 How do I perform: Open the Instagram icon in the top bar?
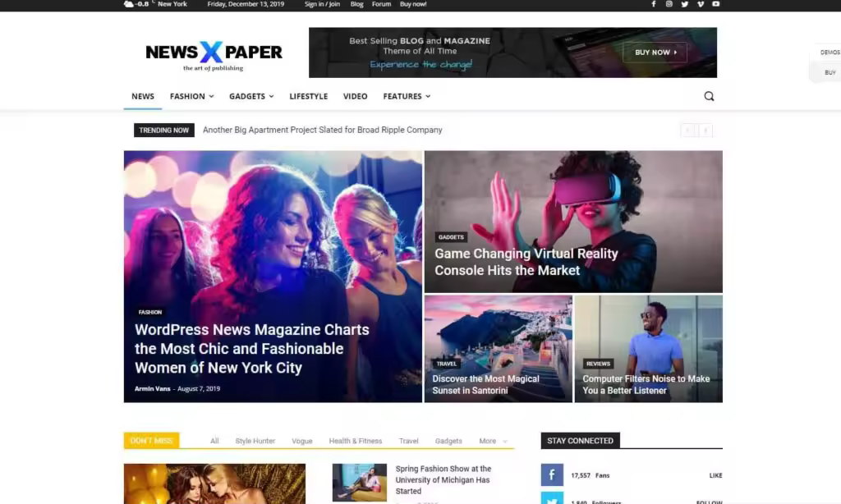coord(669,4)
